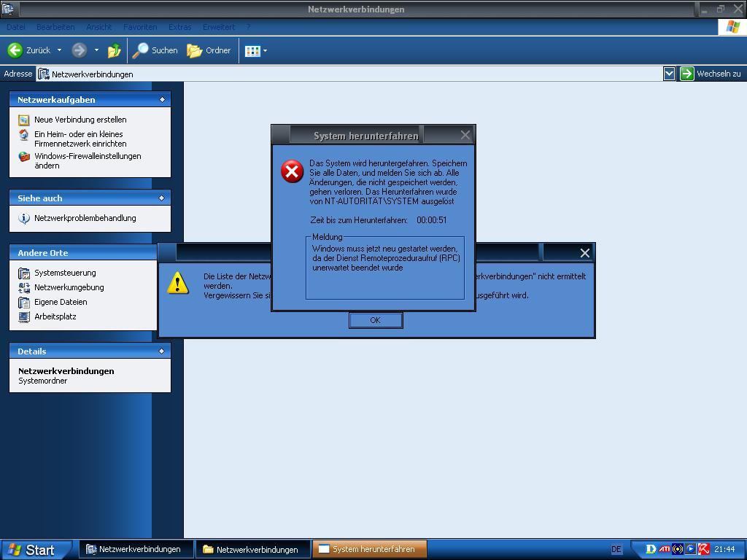Click the folder up-one-level icon
Viewport: 747px width, 560px height.
click(114, 50)
